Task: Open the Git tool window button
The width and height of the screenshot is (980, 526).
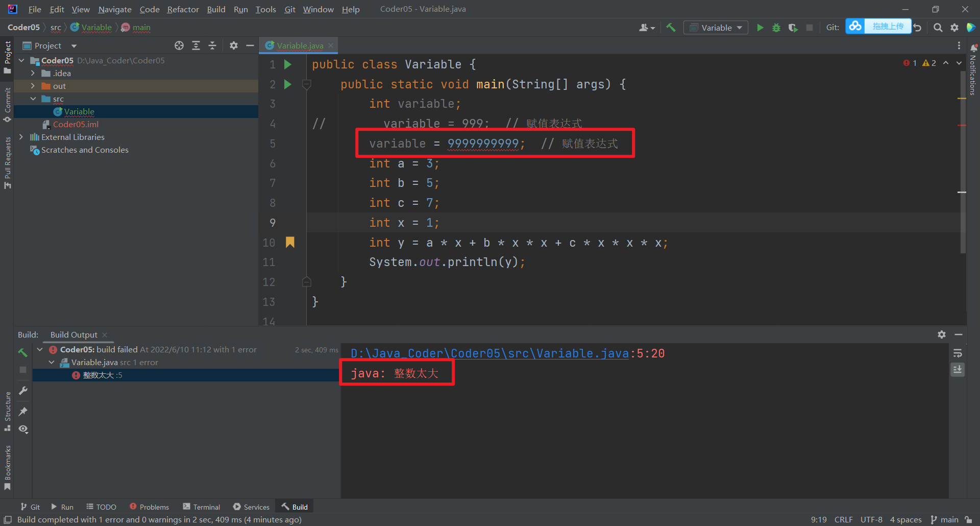Action: click(30, 507)
